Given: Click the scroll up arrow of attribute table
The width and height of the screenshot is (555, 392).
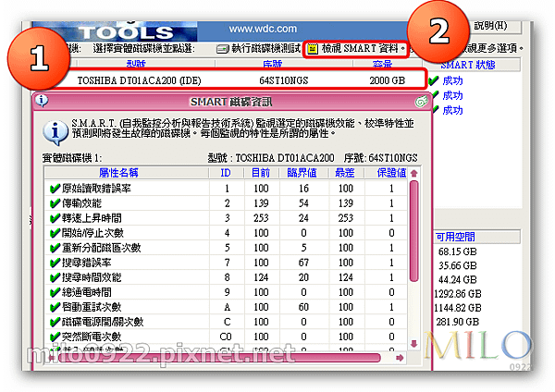Looking at the screenshot, I should (414, 174).
